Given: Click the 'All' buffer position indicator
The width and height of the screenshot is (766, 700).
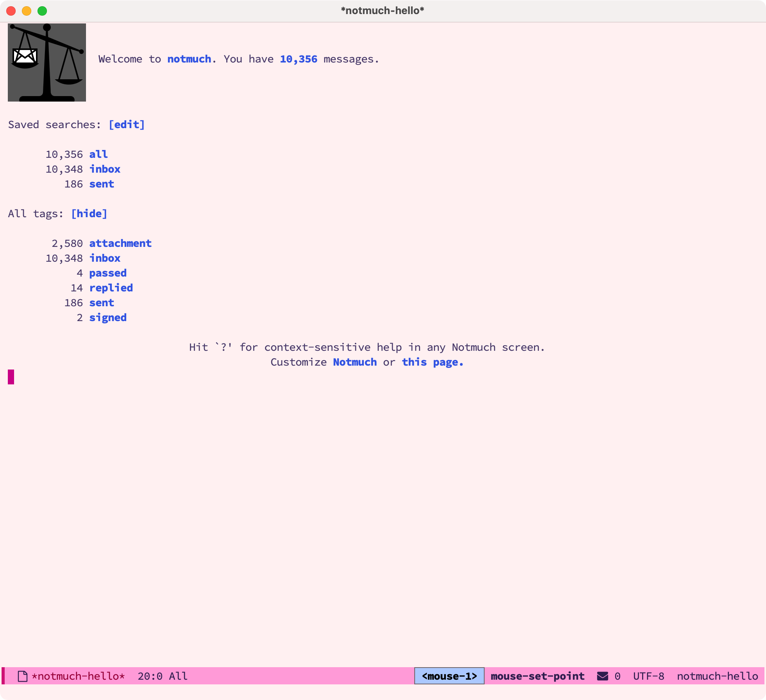Looking at the screenshot, I should point(178,676).
